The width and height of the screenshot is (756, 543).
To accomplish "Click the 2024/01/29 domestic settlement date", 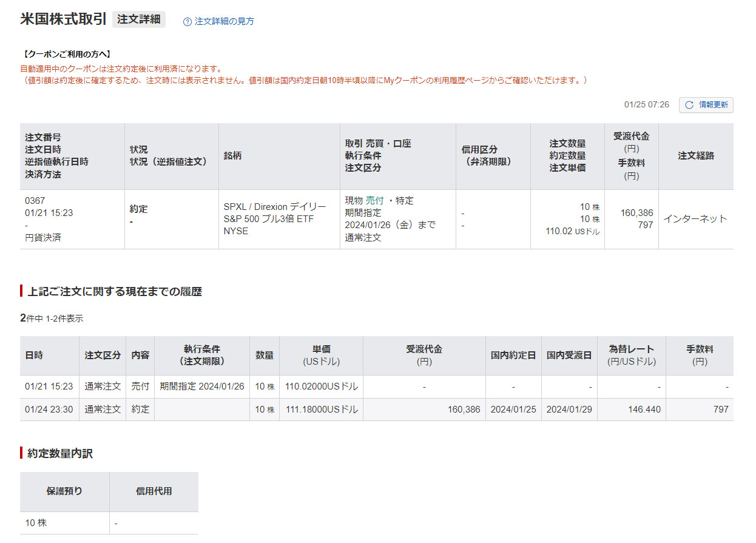I will pos(569,410).
